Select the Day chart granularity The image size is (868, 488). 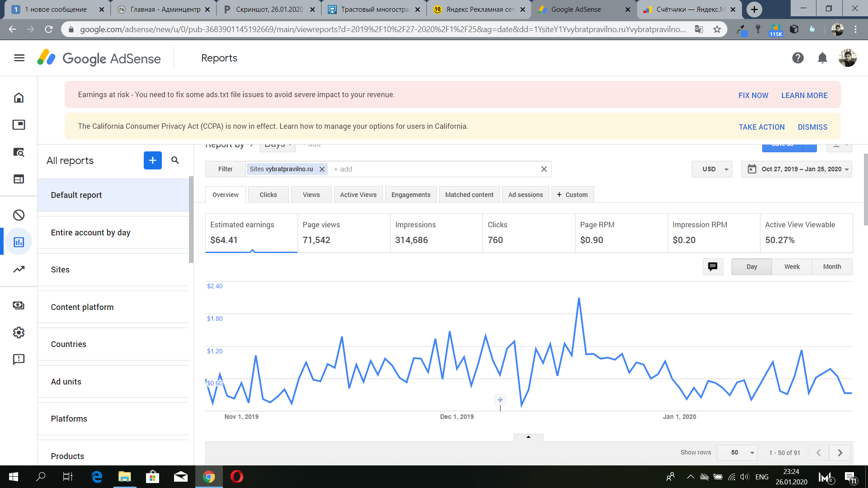tap(751, 267)
